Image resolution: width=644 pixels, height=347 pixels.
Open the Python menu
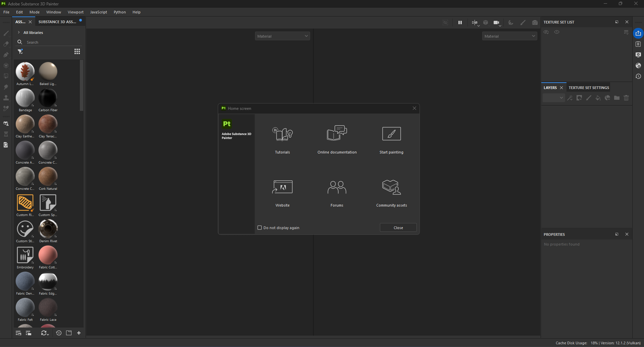tap(120, 12)
